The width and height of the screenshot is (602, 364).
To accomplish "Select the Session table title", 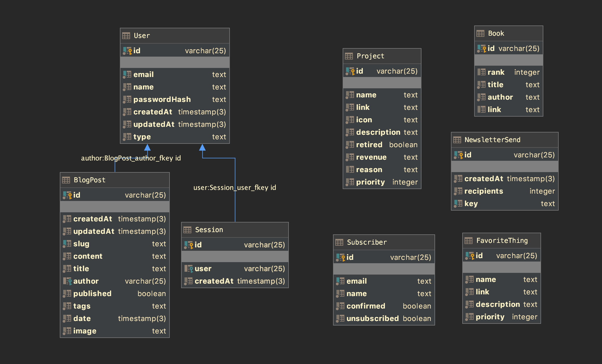I will tap(209, 230).
